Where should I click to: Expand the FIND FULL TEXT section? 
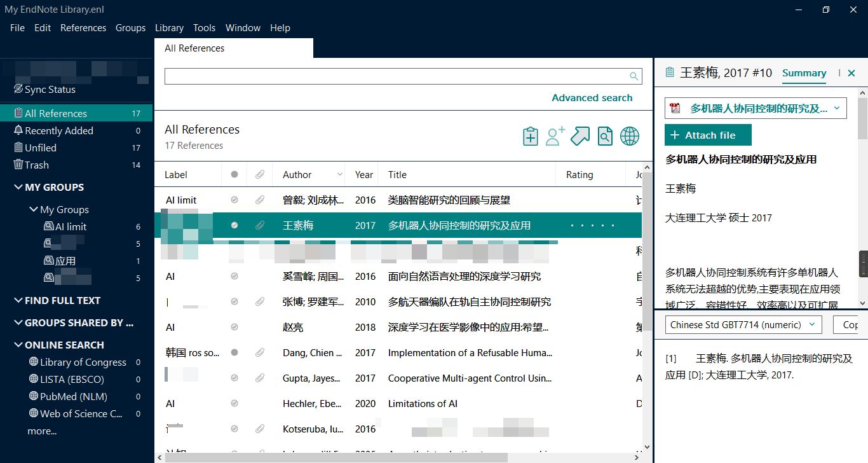pos(18,301)
